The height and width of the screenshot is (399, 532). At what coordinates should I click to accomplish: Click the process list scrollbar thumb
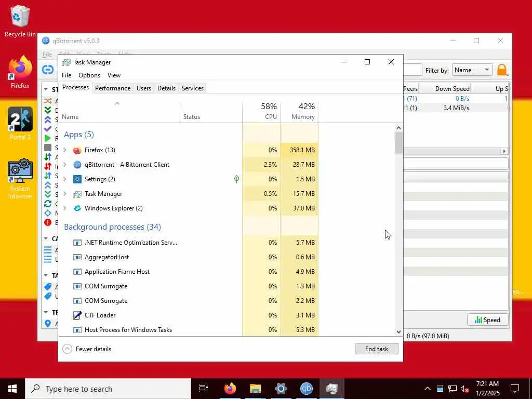point(398,143)
